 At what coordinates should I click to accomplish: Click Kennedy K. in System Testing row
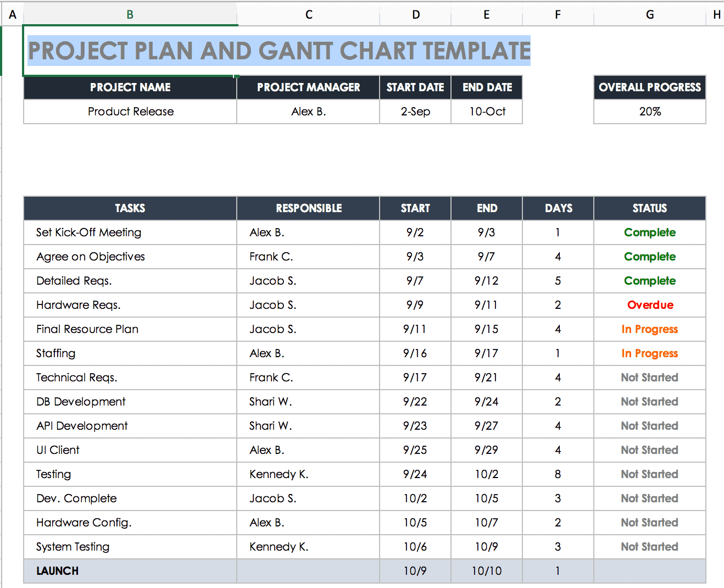(x=279, y=547)
